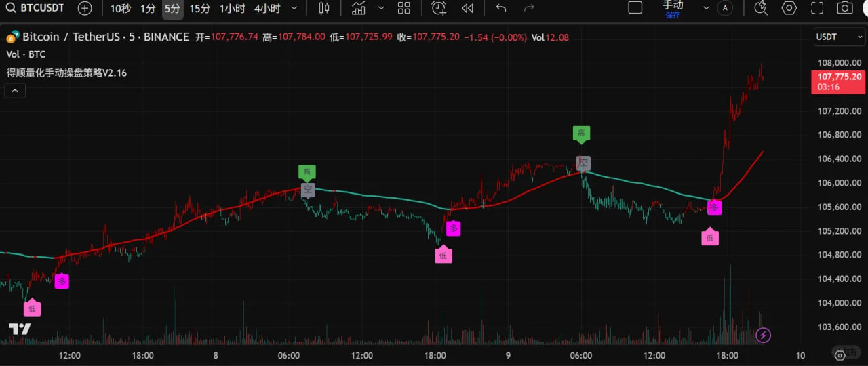Click the 高=107,784.00 high value
The image size is (868, 366).
294,37
